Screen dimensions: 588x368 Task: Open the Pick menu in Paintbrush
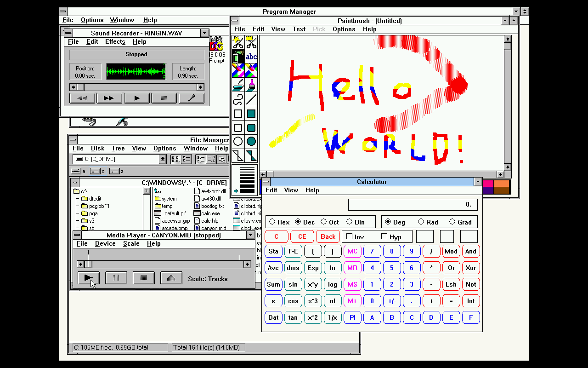coord(319,29)
